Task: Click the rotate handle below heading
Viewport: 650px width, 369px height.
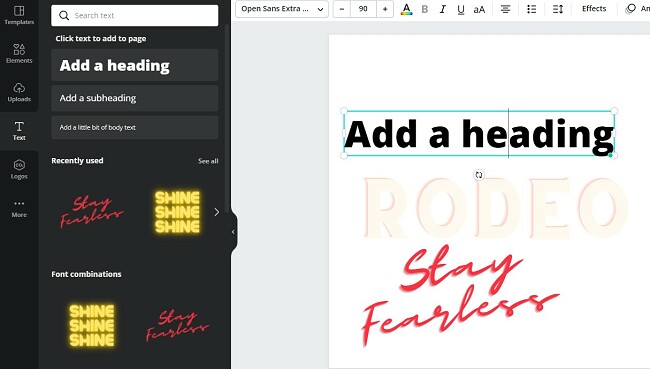Action: (x=479, y=175)
